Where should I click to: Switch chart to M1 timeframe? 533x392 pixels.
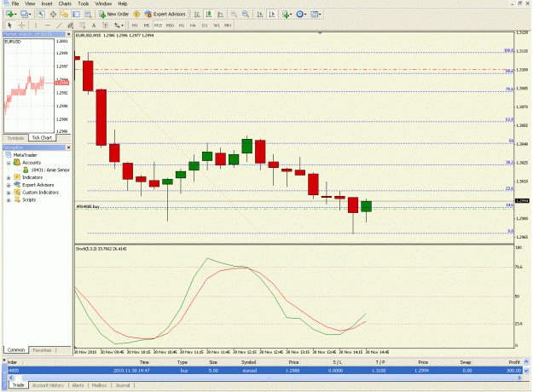click(135, 25)
